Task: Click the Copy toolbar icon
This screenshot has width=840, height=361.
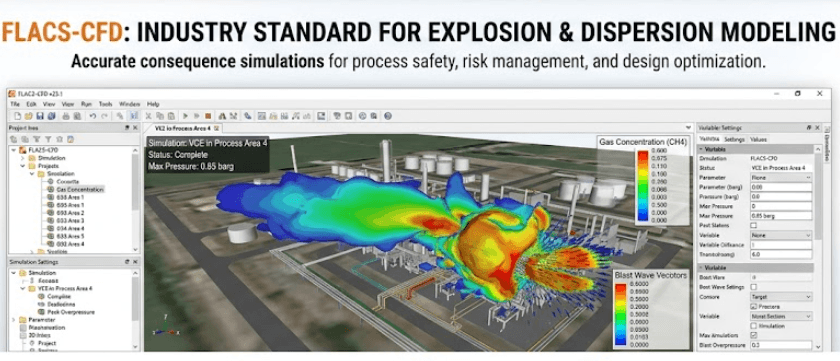Action: [x=160, y=116]
